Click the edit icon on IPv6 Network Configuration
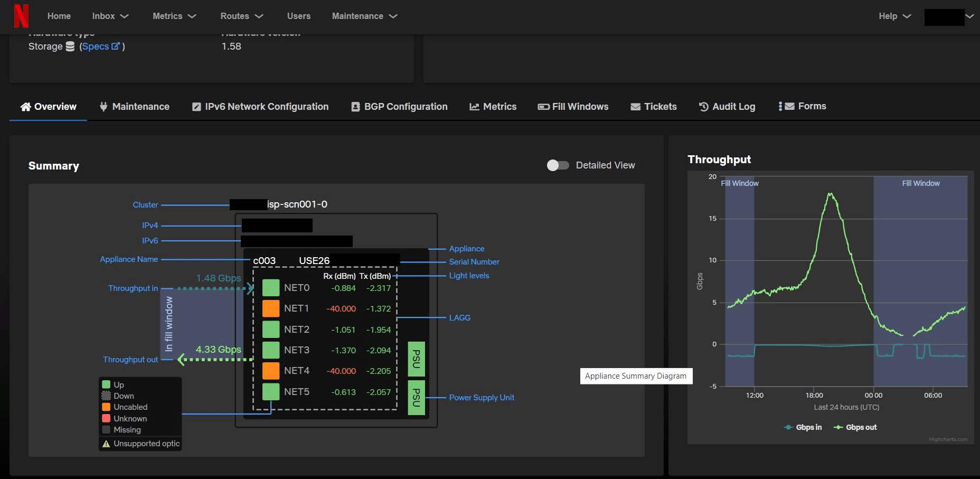The height and width of the screenshot is (479, 980). tap(196, 107)
